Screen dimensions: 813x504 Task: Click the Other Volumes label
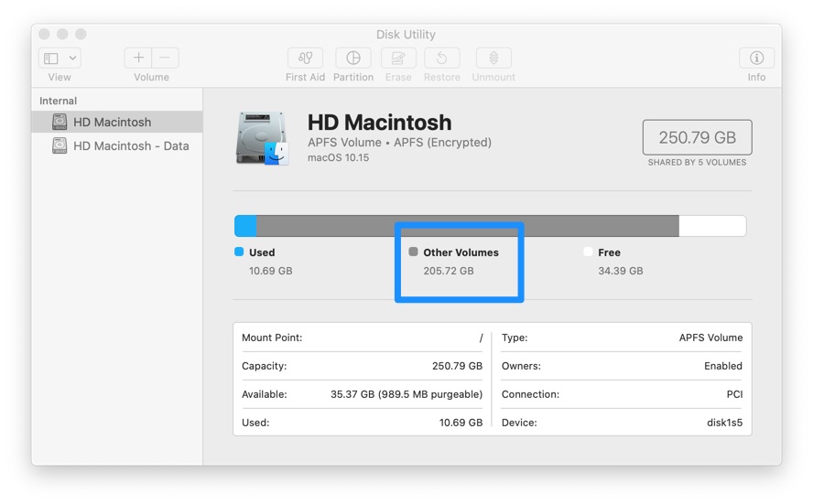(x=461, y=252)
